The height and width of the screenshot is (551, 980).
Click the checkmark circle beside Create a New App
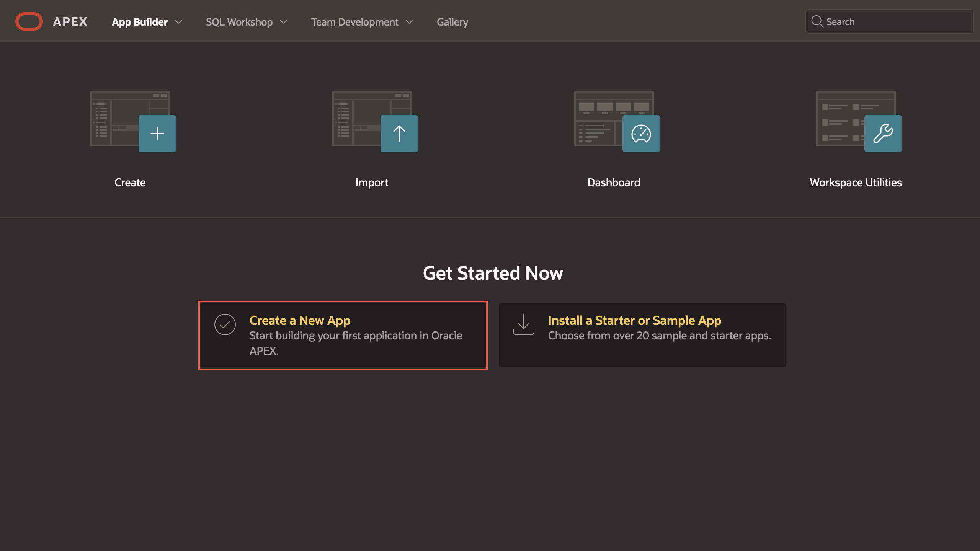(x=225, y=324)
